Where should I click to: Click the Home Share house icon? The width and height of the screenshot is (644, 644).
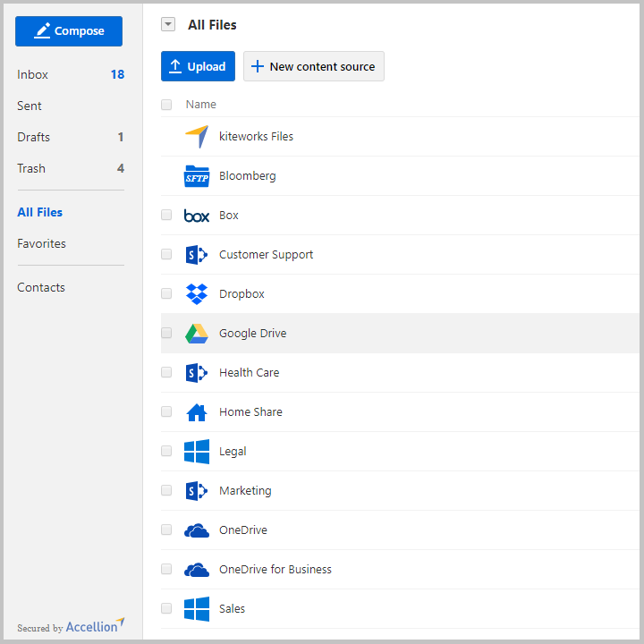pos(197,412)
